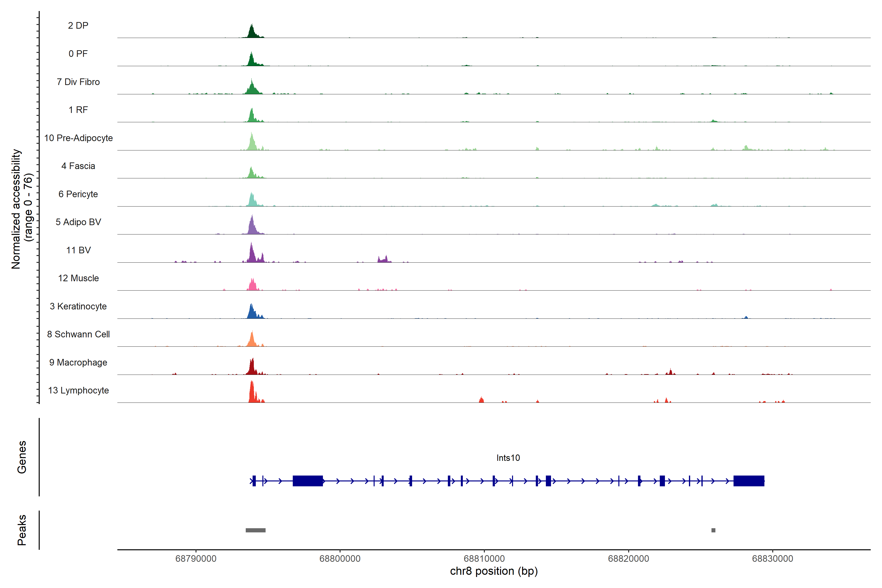Click the 8 Schwann Cell track label
Viewport: 882px width, 588px height.
click(x=78, y=334)
